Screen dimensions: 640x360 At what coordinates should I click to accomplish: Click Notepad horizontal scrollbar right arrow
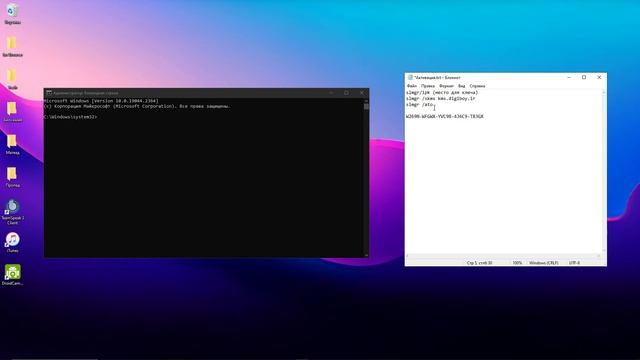(599, 256)
